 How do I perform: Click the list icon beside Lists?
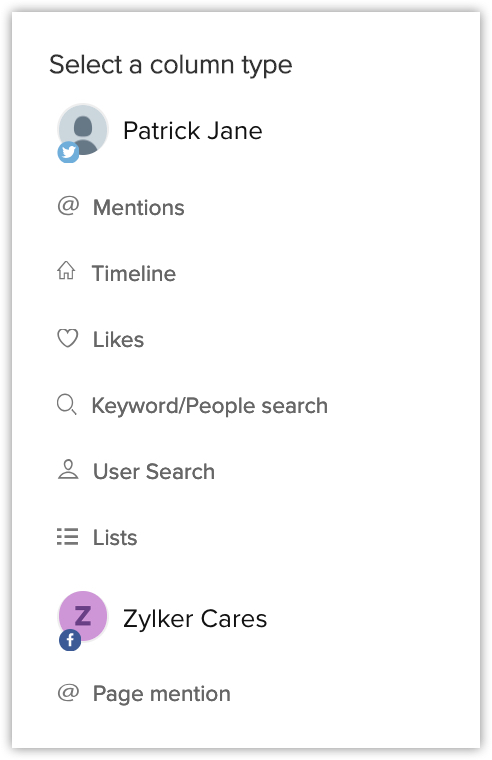click(67, 537)
